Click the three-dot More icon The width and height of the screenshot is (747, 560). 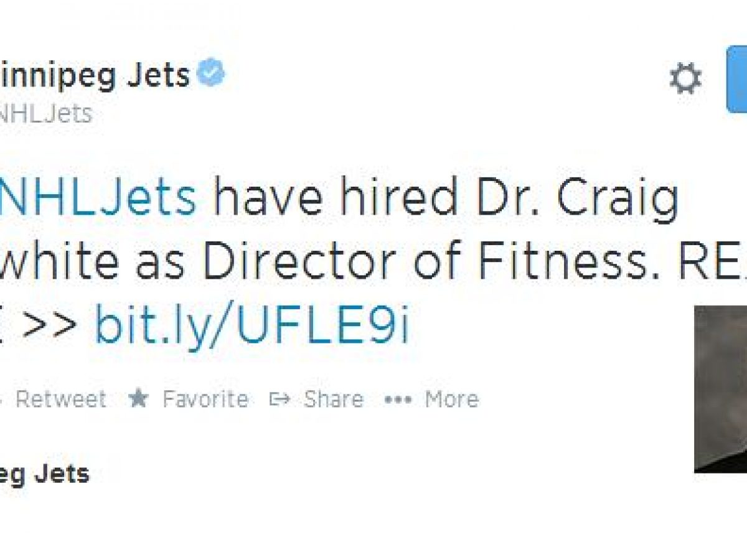pos(398,399)
